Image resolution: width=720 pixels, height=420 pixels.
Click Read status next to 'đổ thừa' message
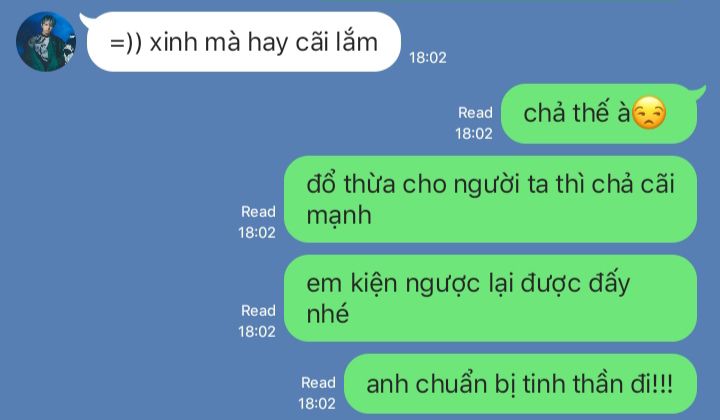click(258, 212)
